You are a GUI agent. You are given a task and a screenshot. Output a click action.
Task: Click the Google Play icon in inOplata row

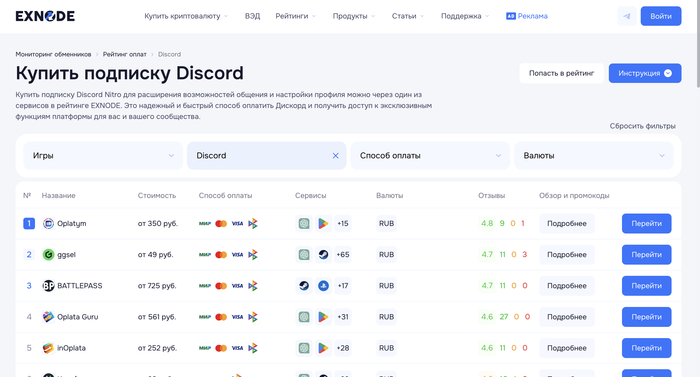click(323, 348)
